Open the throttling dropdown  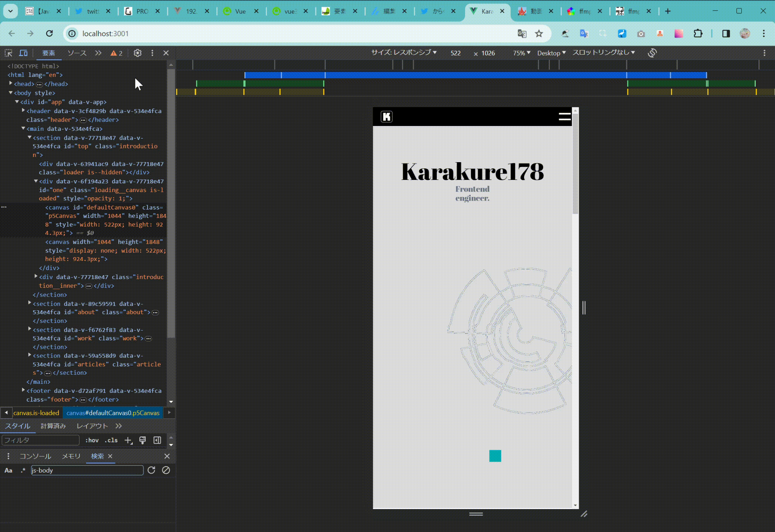[x=603, y=52]
